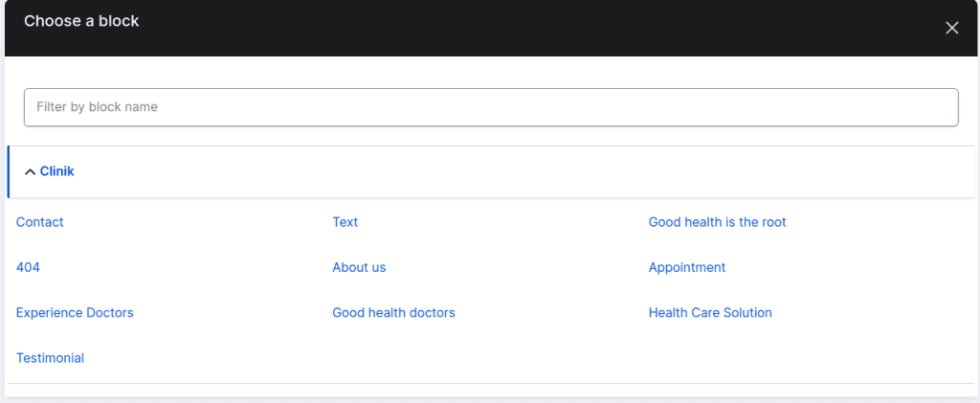The width and height of the screenshot is (980, 403).
Task: Open the About us block
Action: pyautogui.click(x=359, y=267)
